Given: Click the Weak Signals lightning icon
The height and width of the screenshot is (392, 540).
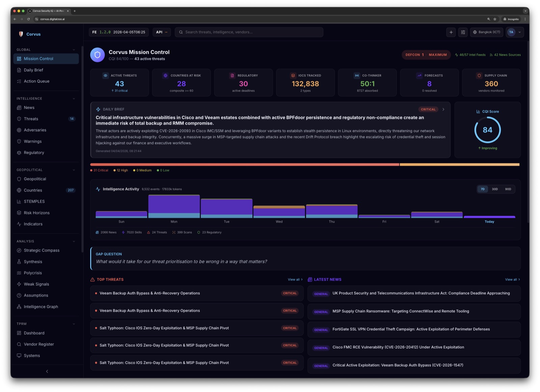Looking at the screenshot, I should [x=19, y=284].
